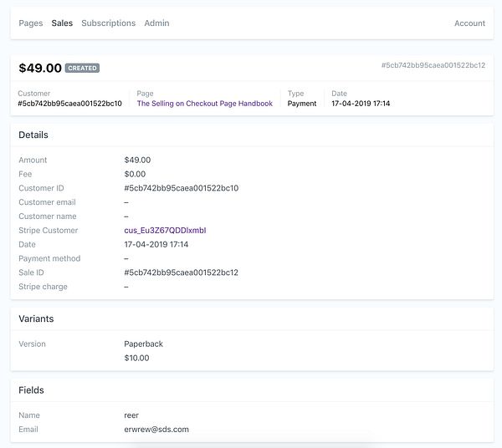
Task: Open The Selling on Checkout Page Handbook link
Action: 205,104
